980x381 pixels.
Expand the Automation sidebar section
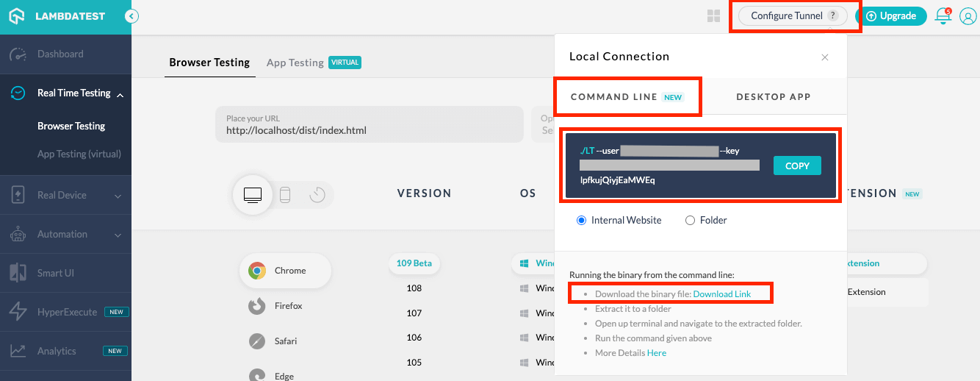[118, 235]
